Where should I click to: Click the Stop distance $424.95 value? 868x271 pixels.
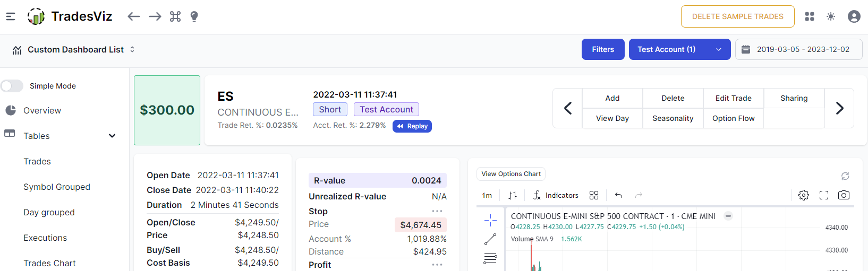pyautogui.click(x=430, y=251)
